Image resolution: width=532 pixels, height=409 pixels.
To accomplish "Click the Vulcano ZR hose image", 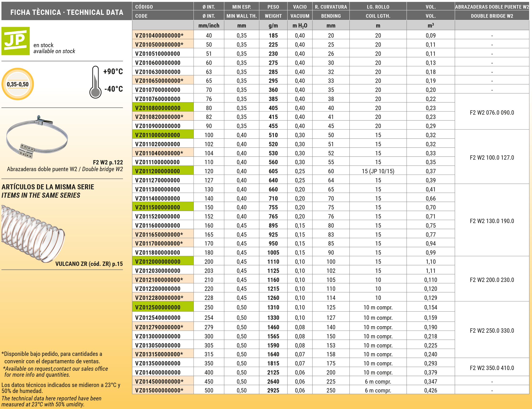I will (x=33, y=233).
